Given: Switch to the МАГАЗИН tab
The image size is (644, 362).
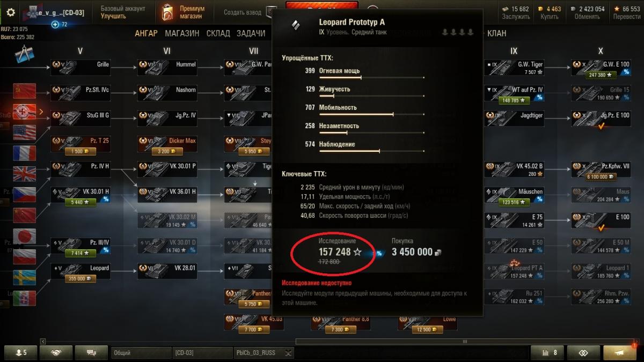Looking at the screenshot, I should click(x=182, y=33).
